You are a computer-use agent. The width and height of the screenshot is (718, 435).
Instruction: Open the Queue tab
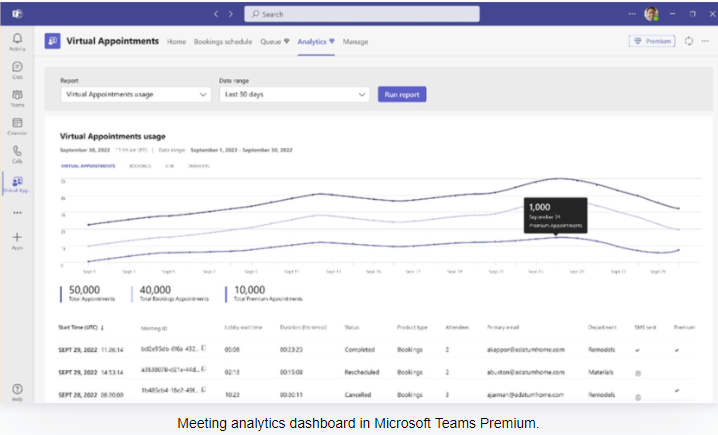(274, 42)
